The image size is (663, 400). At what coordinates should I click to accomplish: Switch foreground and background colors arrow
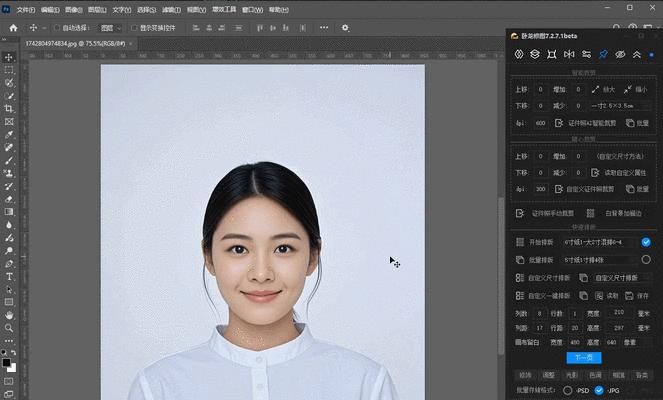(14, 352)
